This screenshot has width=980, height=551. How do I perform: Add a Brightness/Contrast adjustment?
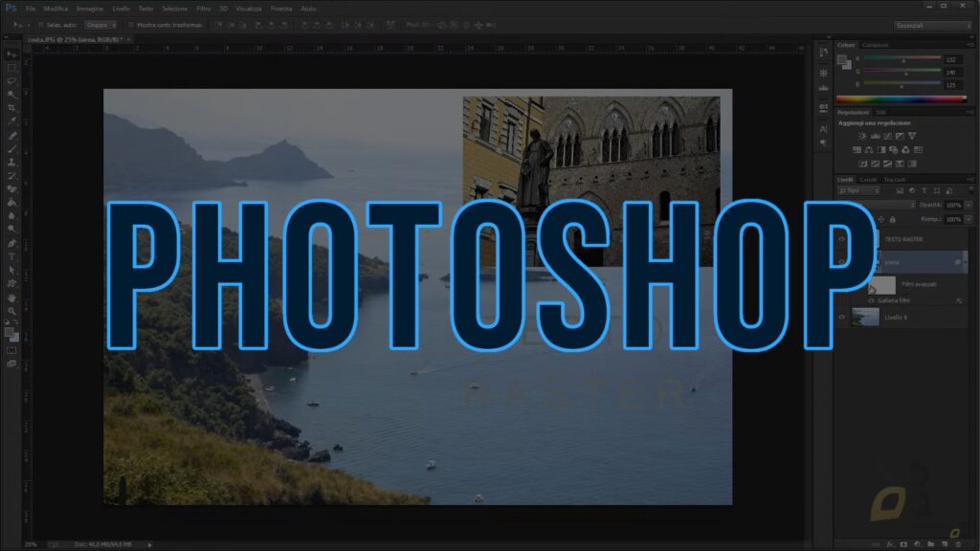coord(862,136)
